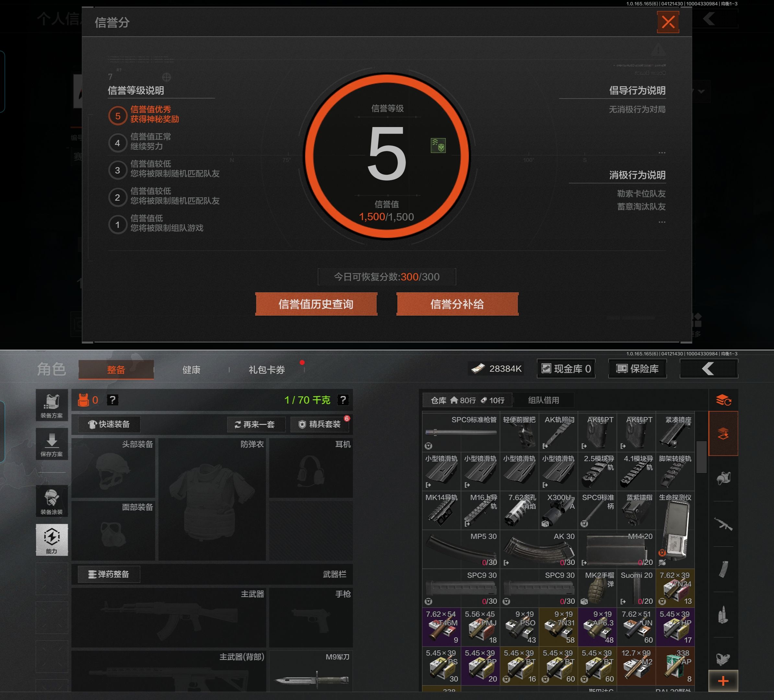This screenshot has width=774, height=700.
Task: Select reputation level 3 circle
Action: click(117, 170)
